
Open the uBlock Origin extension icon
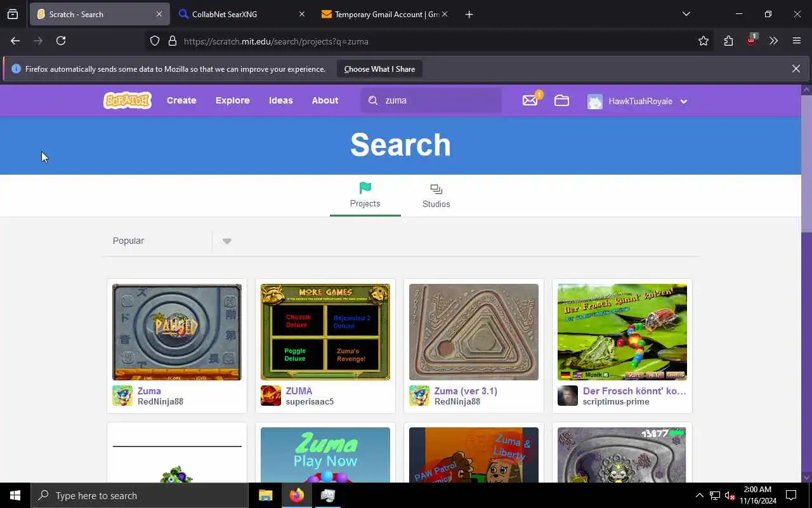pos(751,41)
